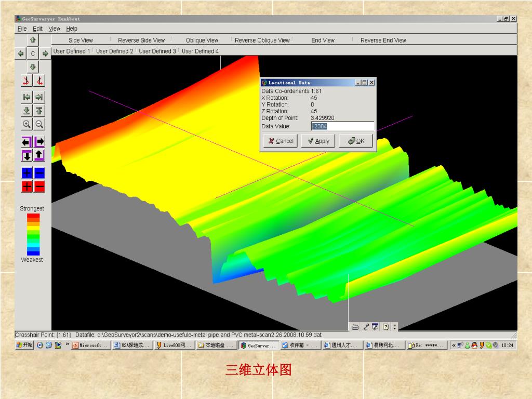Switch to Reverse Oblique View
Viewport: 532px width, 399px height.
pyautogui.click(x=262, y=40)
